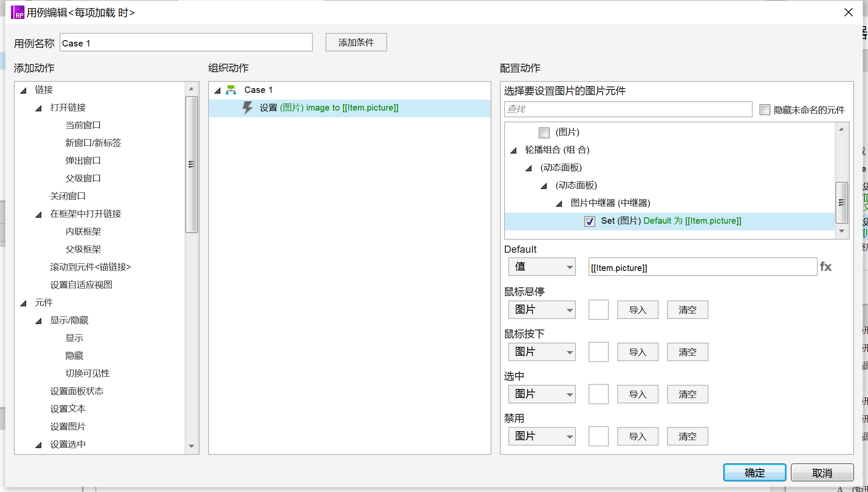Click the widget search field 查找
Viewport: 868px width, 492px height.
coord(627,109)
